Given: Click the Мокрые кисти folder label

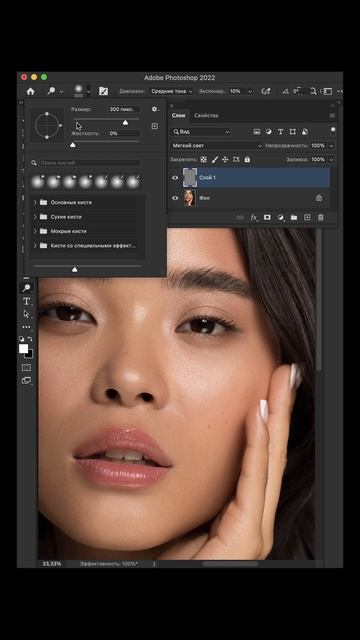Looking at the screenshot, I should point(68,231).
